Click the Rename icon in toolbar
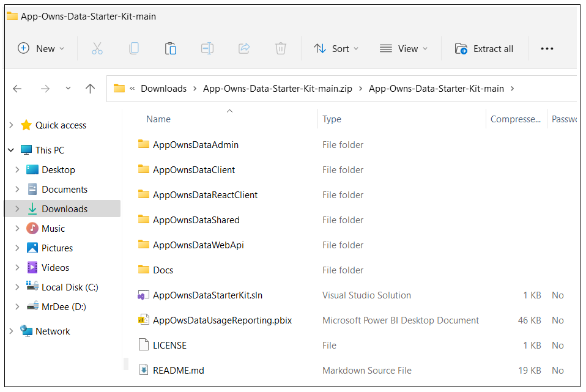586x392 pixels. coord(207,48)
